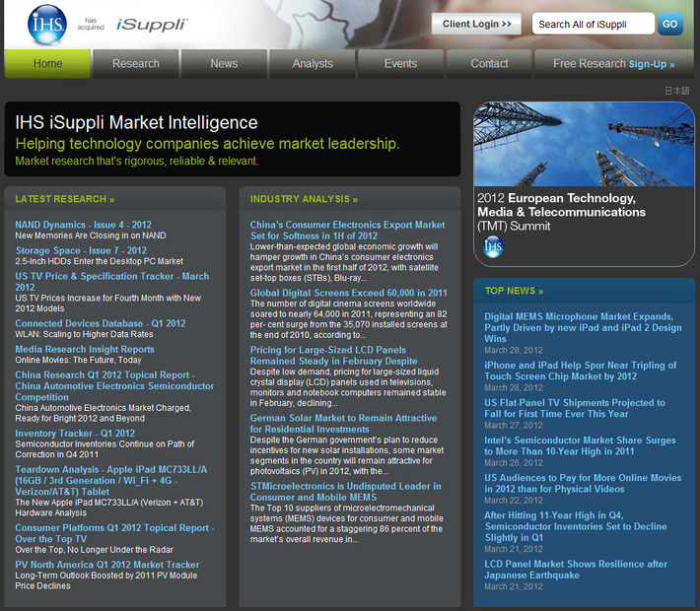
Task: Click text 'WLAN: Scaling to Higher Data Rates'
Action: coord(84,334)
